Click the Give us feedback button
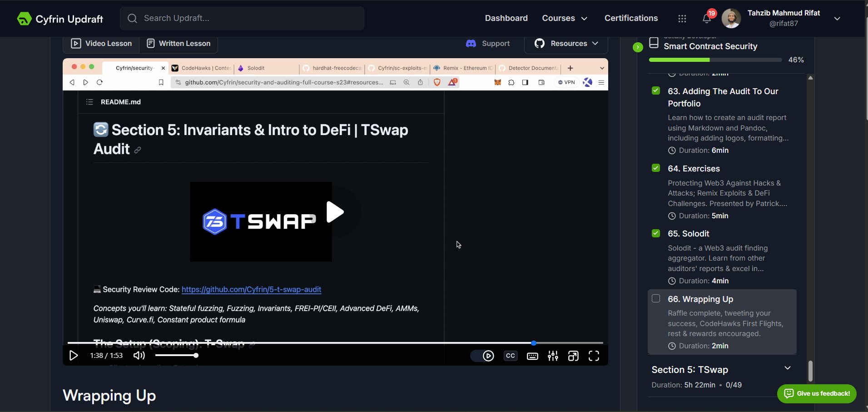 click(817, 394)
